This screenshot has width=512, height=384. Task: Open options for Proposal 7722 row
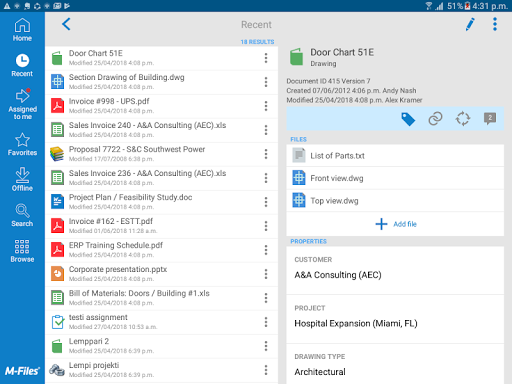(266, 154)
